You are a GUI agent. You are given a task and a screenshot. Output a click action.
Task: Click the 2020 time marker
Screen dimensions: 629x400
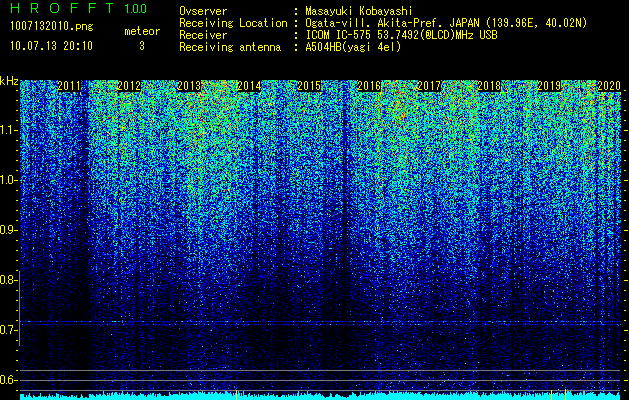coord(609,86)
